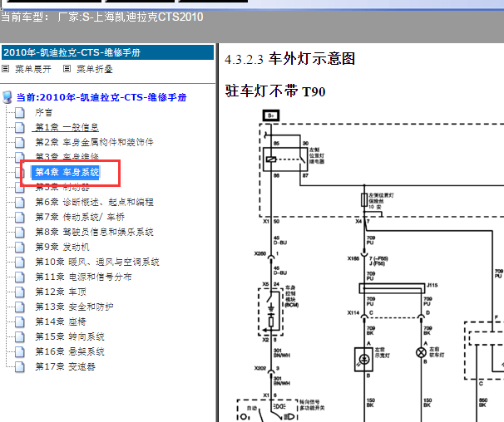Click the 菜单折叠 collapse-menu button
Screen dimensions: 504x422
pos(95,69)
